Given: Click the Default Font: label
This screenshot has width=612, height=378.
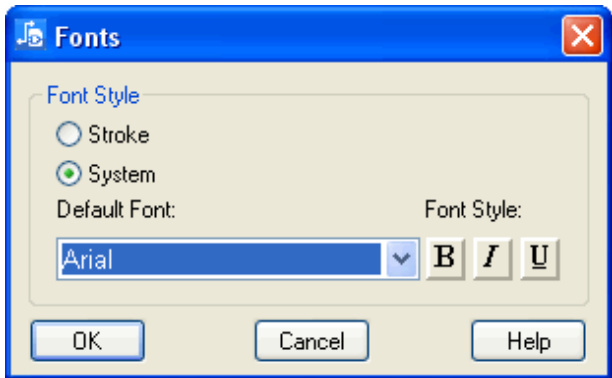Looking at the screenshot, I should [116, 210].
